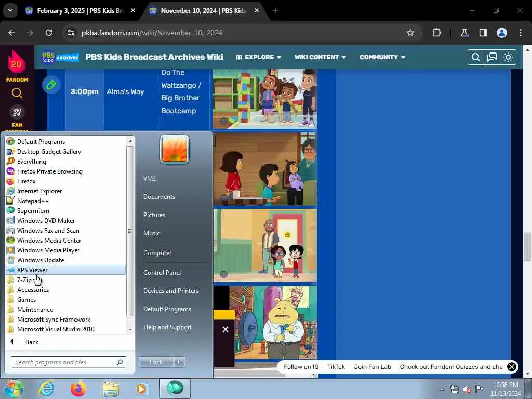Close the Fandom footer banner
Screen dimensions: 532x399
point(512,367)
